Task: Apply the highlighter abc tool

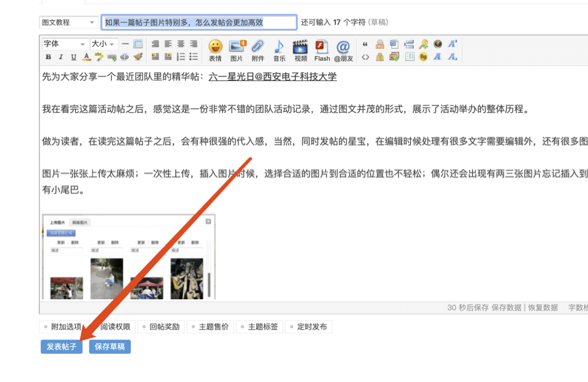Action: 99,57
